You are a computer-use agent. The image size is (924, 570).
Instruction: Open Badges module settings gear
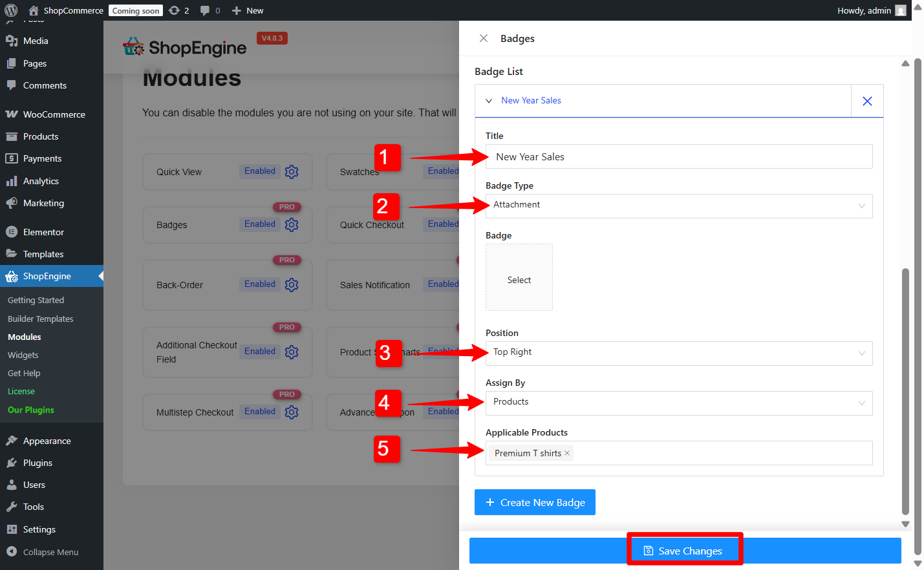(292, 225)
